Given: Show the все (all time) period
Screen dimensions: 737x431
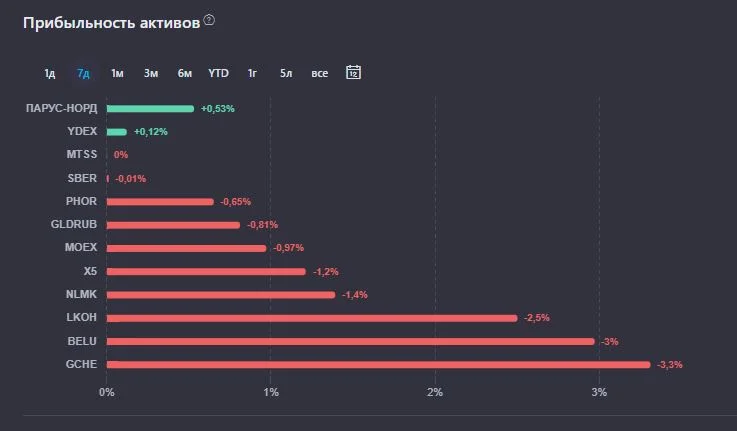Looking at the screenshot, I should [320, 73].
